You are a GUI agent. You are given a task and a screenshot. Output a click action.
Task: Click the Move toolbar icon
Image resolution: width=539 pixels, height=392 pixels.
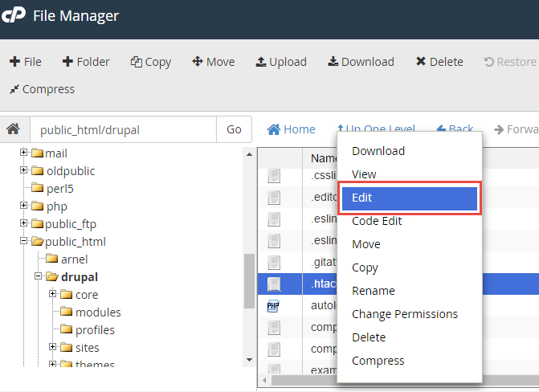tap(198, 62)
